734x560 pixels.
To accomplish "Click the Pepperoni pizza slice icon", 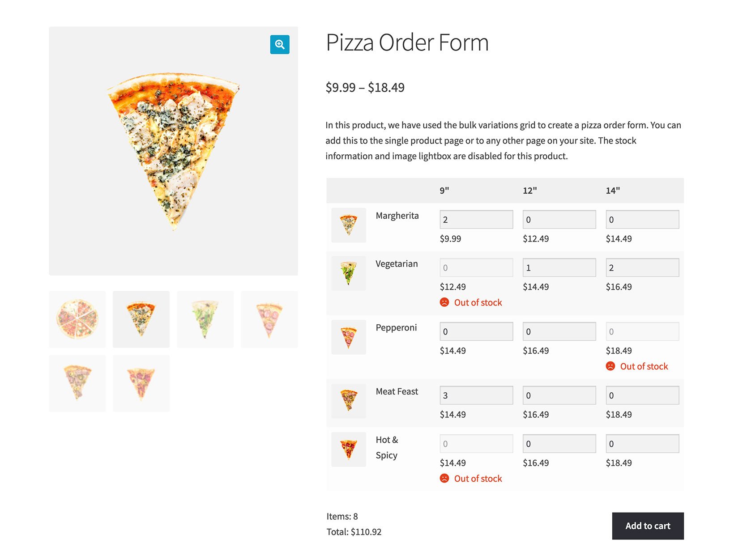I will 348,337.
